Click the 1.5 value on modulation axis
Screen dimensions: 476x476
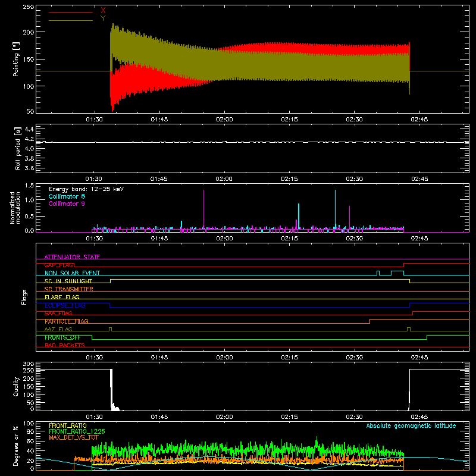click(29, 186)
